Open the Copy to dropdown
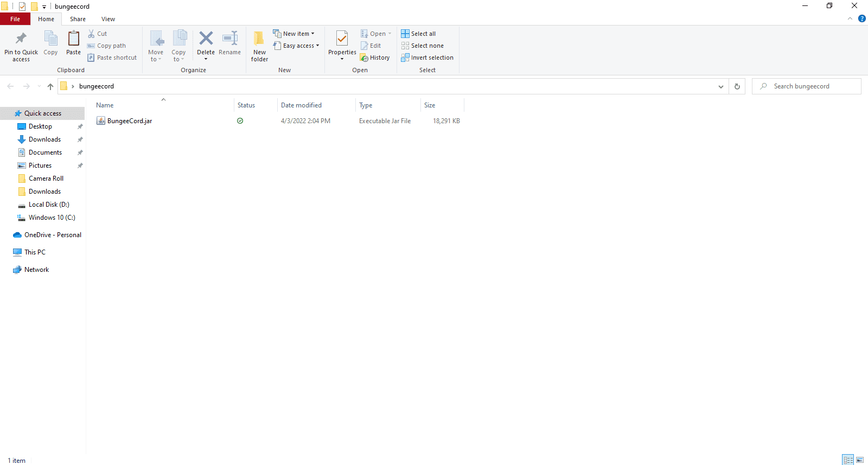This screenshot has height=465, width=868. click(x=178, y=46)
